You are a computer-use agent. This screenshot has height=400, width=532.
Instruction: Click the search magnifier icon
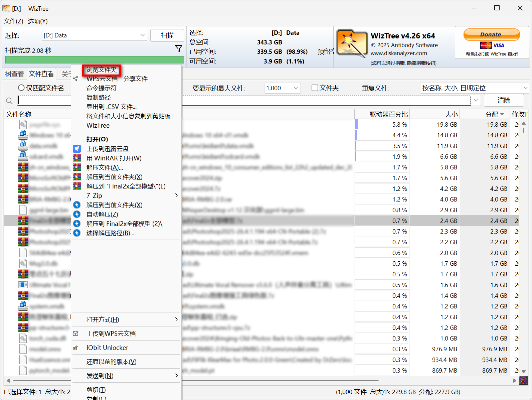(x=9, y=101)
